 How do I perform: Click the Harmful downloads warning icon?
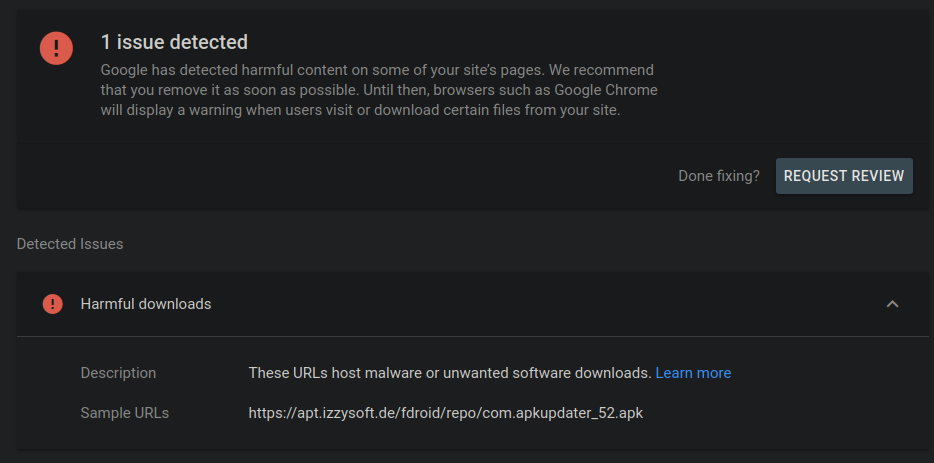tap(52, 304)
